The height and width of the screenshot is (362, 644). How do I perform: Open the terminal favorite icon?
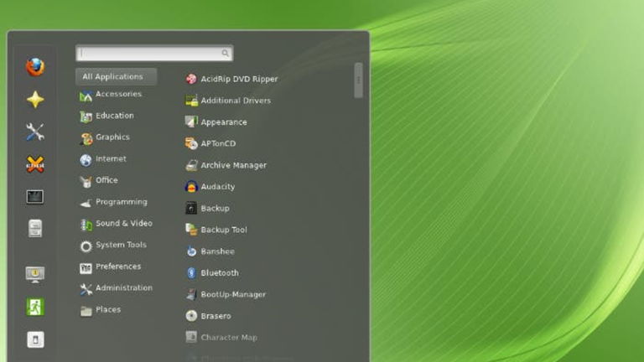[x=35, y=197]
